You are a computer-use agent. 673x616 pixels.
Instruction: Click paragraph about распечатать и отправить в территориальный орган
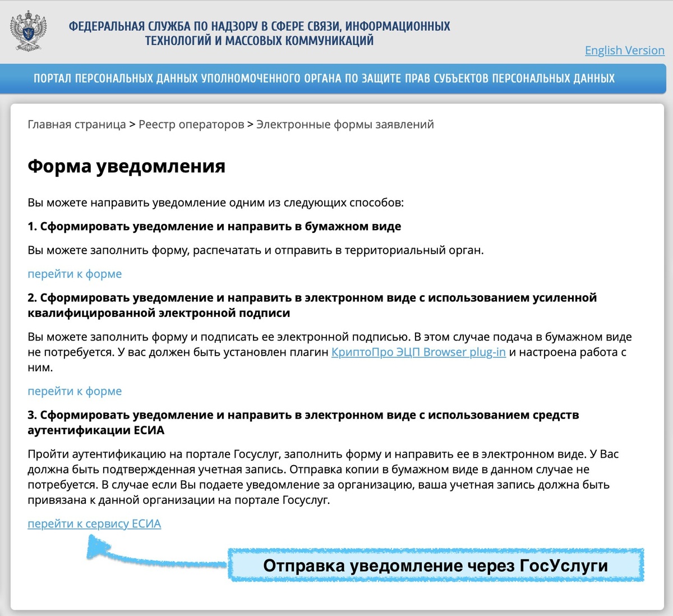pos(255,250)
